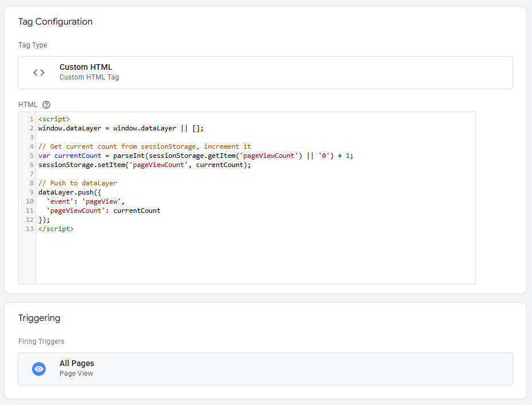This screenshot has height=405, width=532.
Task: Click the dataLayer.push({ line
Action: click(x=70, y=192)
